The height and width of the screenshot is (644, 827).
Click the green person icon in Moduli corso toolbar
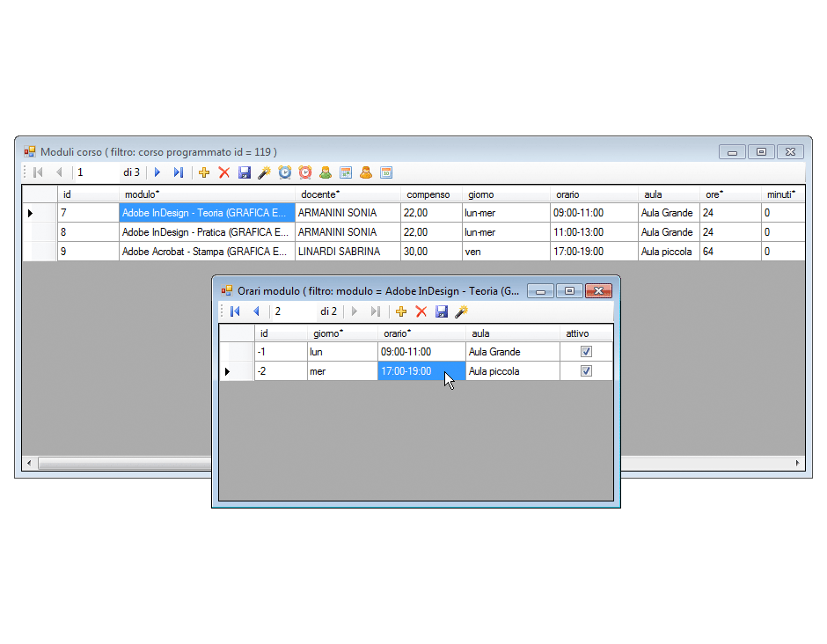[326, 172]
